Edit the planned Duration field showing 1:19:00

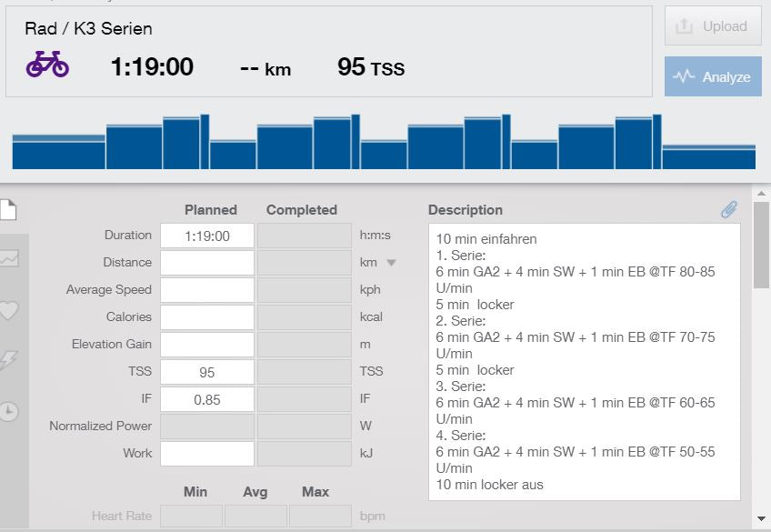pyautogui.click(x=209, y=235)
